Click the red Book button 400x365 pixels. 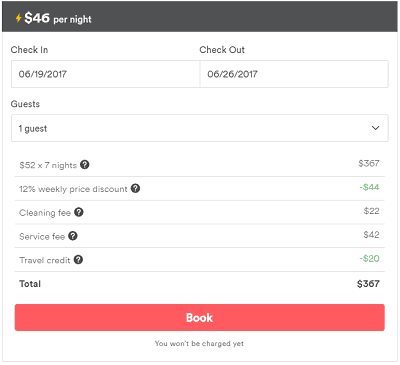200,317
